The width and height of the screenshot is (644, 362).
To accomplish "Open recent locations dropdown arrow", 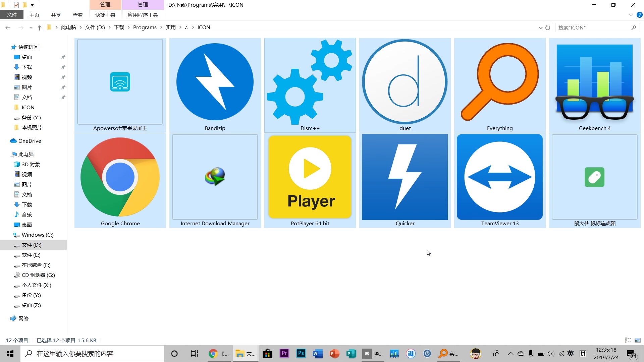I will 31,27.
